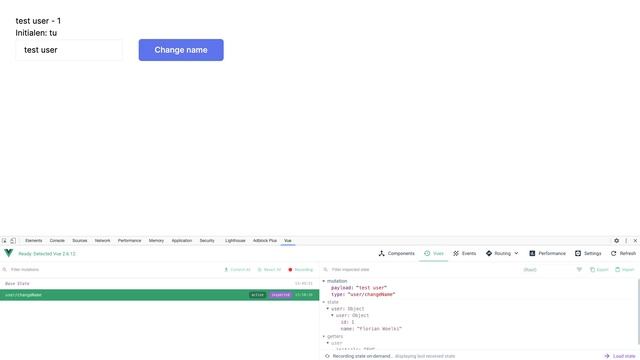Collapse the outer 'user: Object' node
The image size is (640, 360).
(328, 309)
